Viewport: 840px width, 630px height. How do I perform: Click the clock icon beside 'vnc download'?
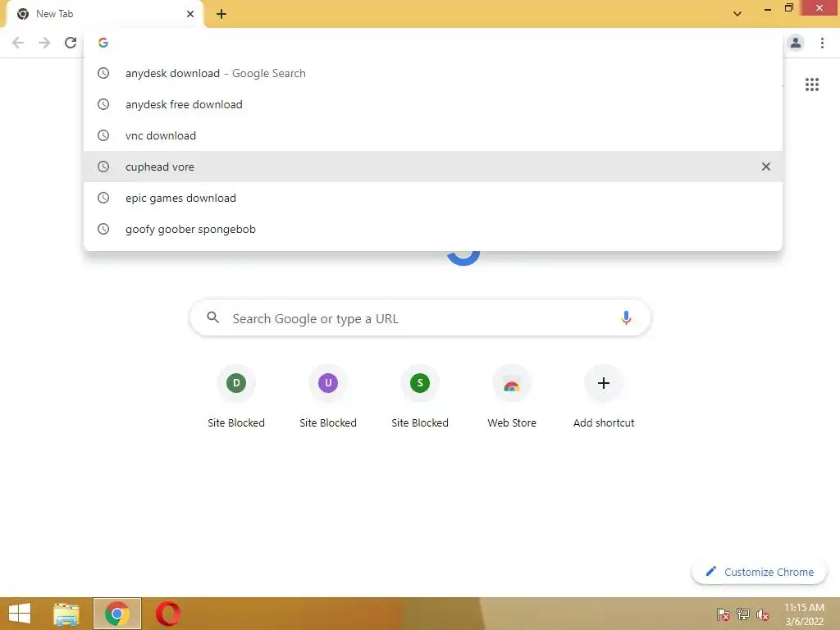tap(103, 135)
